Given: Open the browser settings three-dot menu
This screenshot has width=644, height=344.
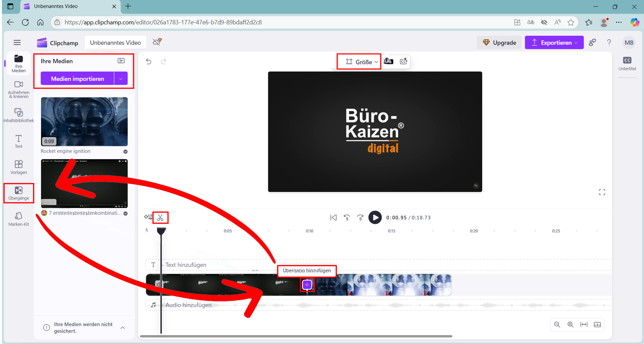Looking at the screenshot, I should (619, 22).
